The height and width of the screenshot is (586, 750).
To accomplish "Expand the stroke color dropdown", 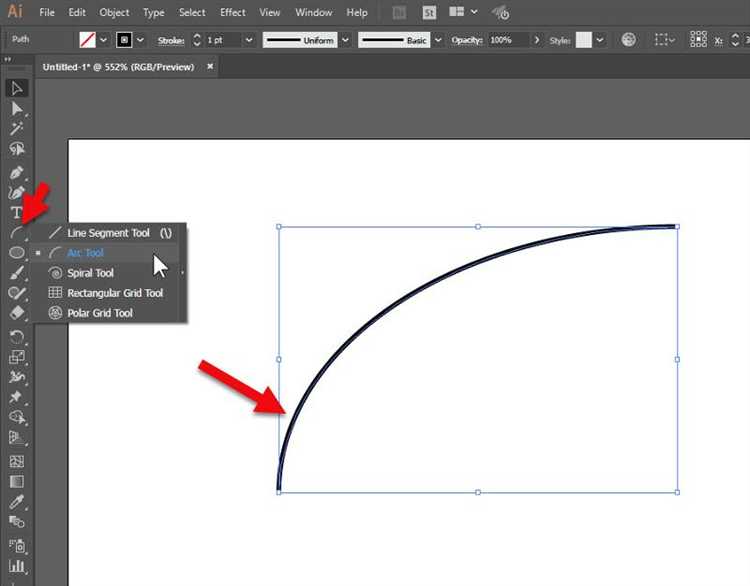I will tap(140, 40).
